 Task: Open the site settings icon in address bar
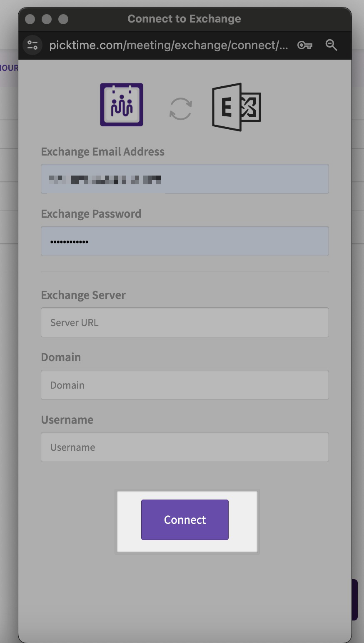32,45
